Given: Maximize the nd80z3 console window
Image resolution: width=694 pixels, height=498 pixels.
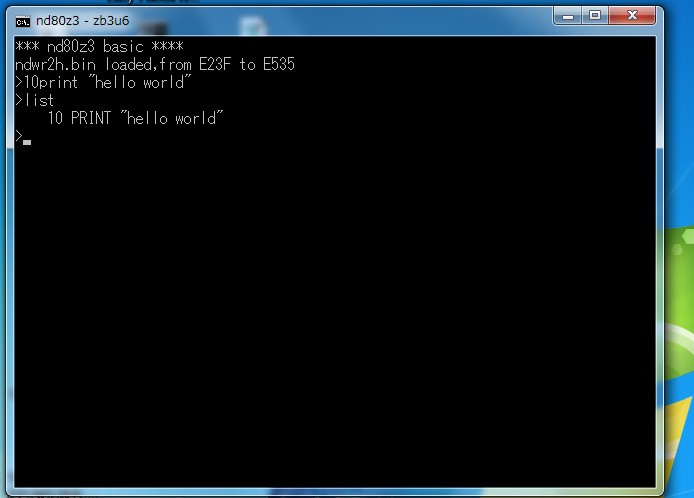Looking at the screenshot, I should (594, 16).
